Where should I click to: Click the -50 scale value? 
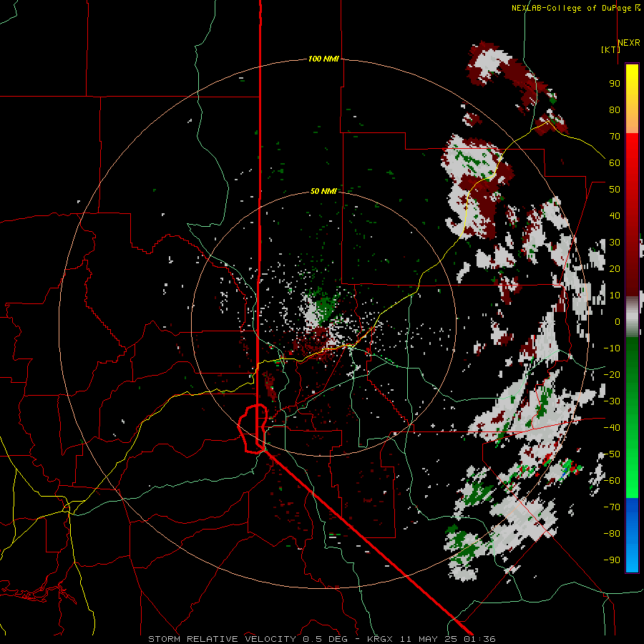pos(612,454)
